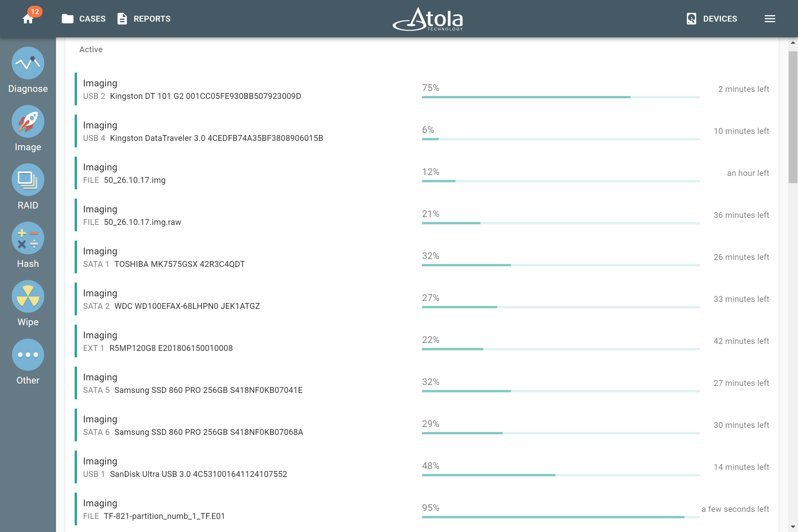Click the scrollbar up arrow
The width and height of the screenshot is (798, 532).
click(x=793, y=43)
